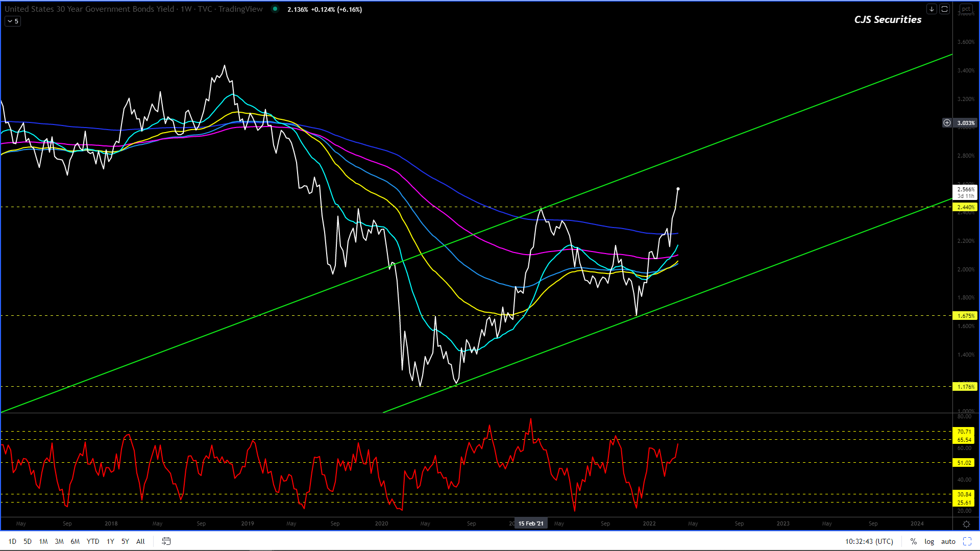Toggle the log scale mode
980x551 pixels.
click(929, 541)
